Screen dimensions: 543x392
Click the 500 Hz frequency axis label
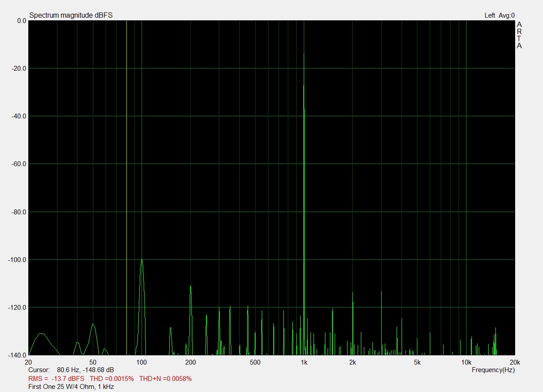click(x=255, y=362)
